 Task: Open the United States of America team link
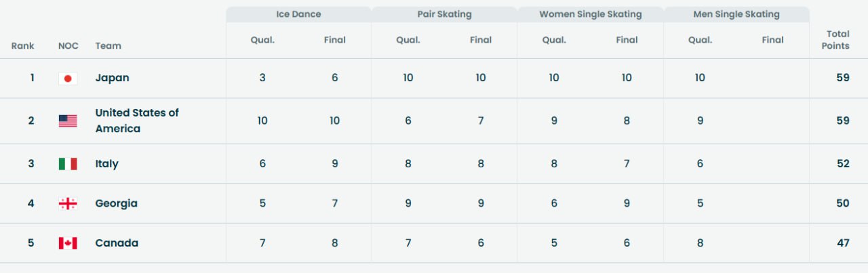(x=136, y=121)
